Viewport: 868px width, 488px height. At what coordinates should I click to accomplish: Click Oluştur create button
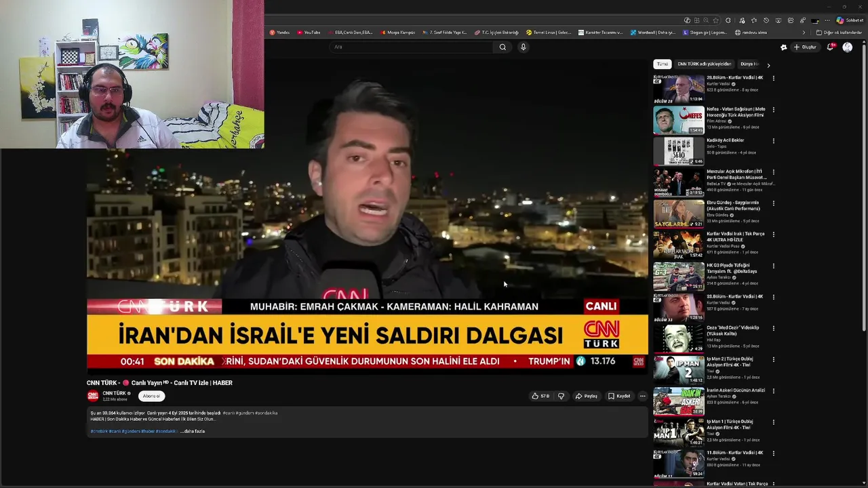(x=805, y=47)
